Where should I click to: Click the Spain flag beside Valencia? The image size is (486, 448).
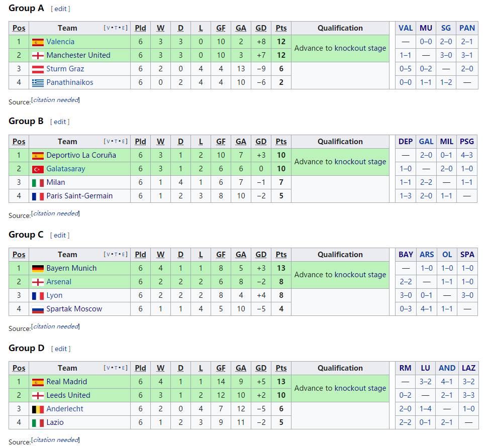click(38, 42)
